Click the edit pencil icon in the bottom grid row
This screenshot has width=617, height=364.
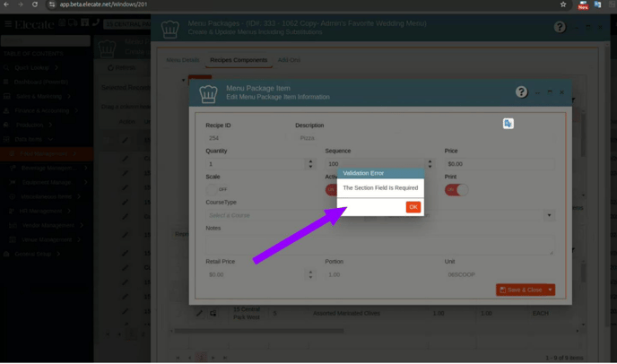(x=199, y=313)
